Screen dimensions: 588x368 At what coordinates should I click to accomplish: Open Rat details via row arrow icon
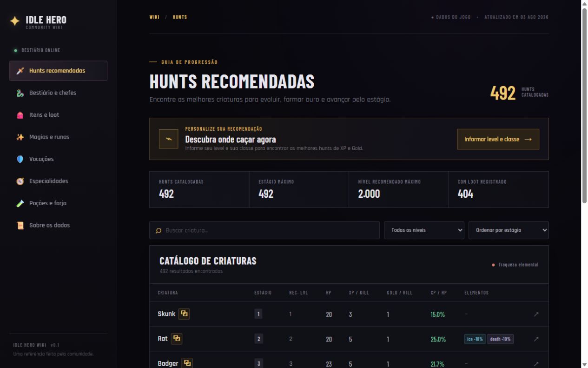pos(536,339)
